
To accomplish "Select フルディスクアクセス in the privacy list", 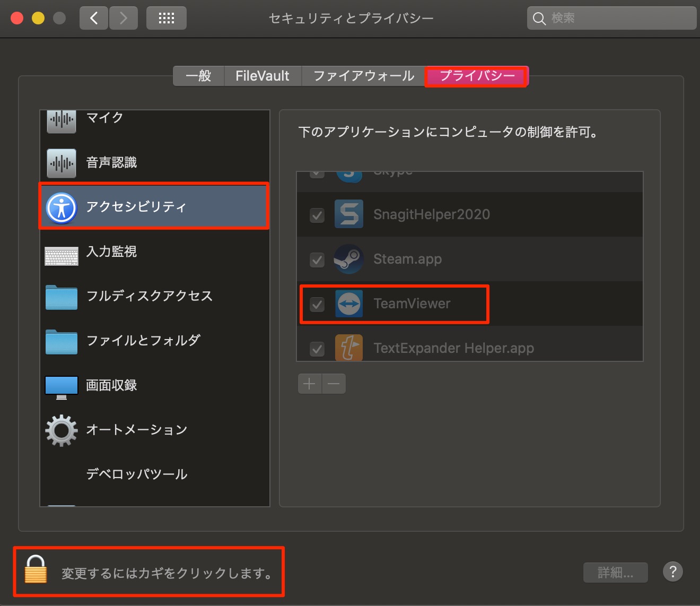I will 155,296.
